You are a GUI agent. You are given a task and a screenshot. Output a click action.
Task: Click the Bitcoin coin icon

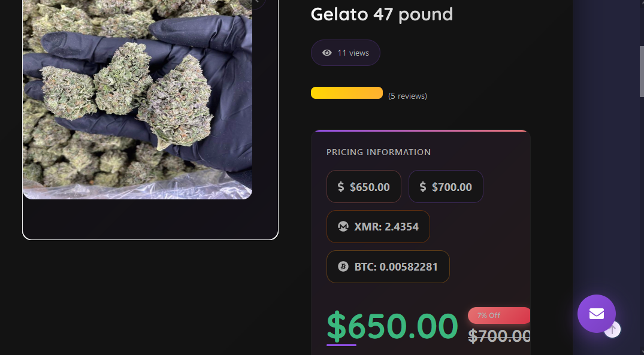343,266
